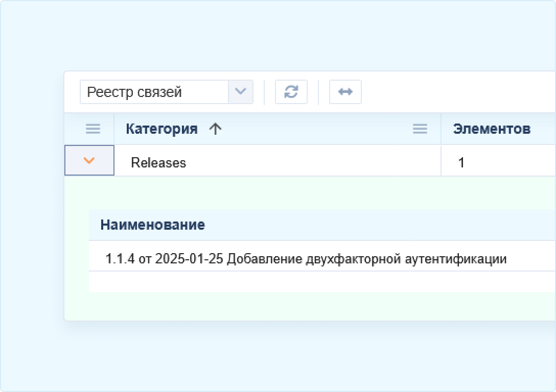Click the ascending sort arrow beside Категория
The image size is (556, 392).
tap(216, 129)
